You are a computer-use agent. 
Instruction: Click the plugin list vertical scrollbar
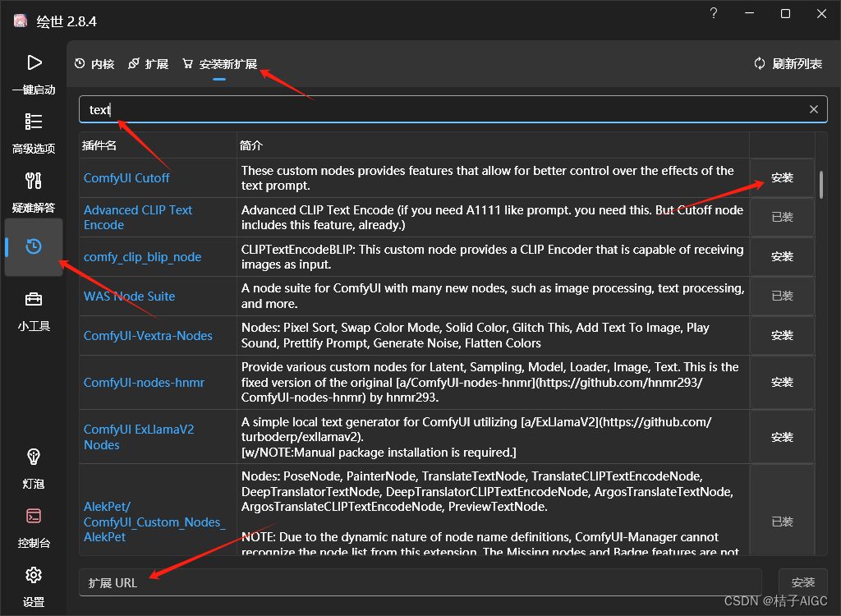pyautogui.click(x=821, y=185)
